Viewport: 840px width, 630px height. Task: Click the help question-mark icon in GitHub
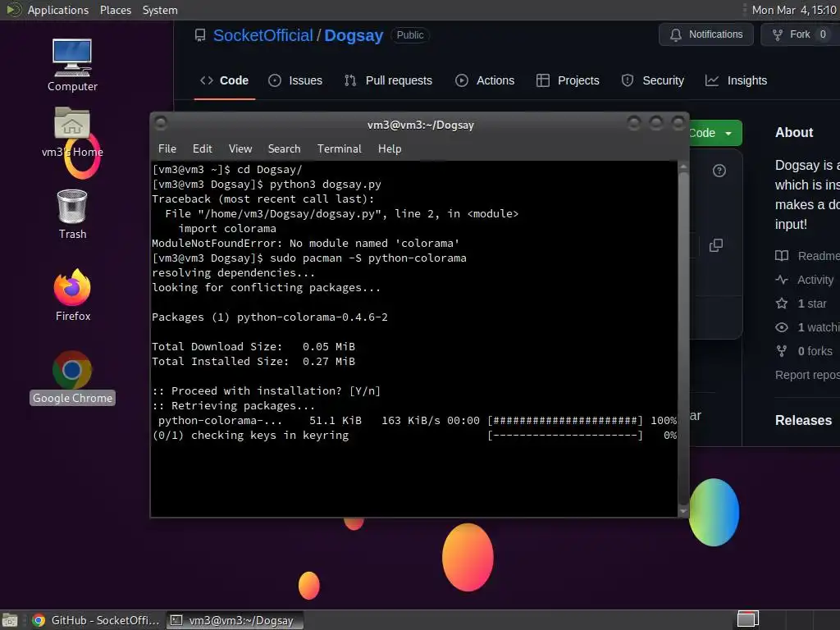point(719,171)
